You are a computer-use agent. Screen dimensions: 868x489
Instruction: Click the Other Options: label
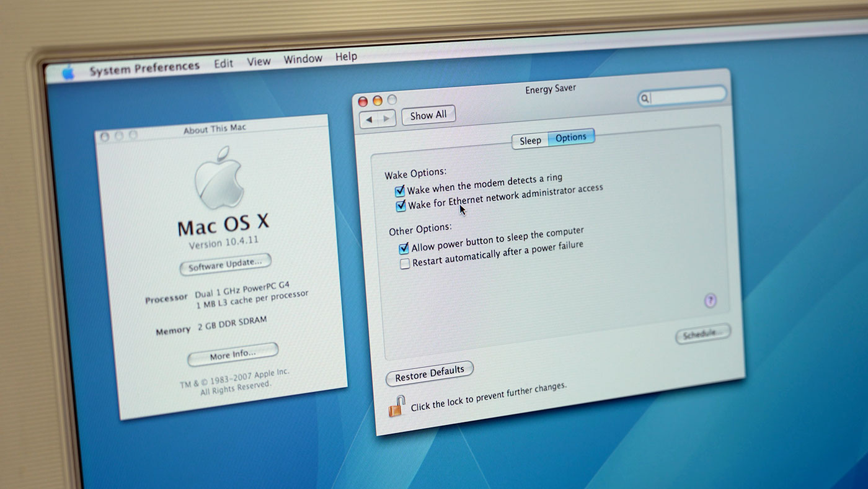[x=420, y=228]
